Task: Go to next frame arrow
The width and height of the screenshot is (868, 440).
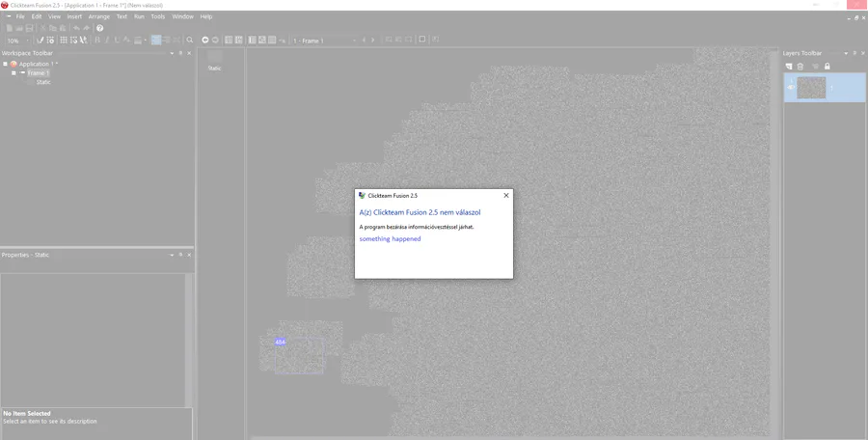Action: (x=372, y=40)
